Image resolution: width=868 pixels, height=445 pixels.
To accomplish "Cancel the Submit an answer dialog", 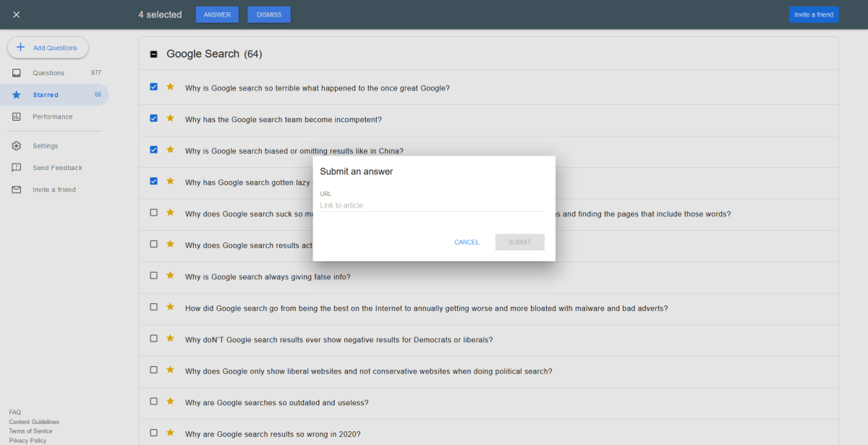I will [467, 242].
